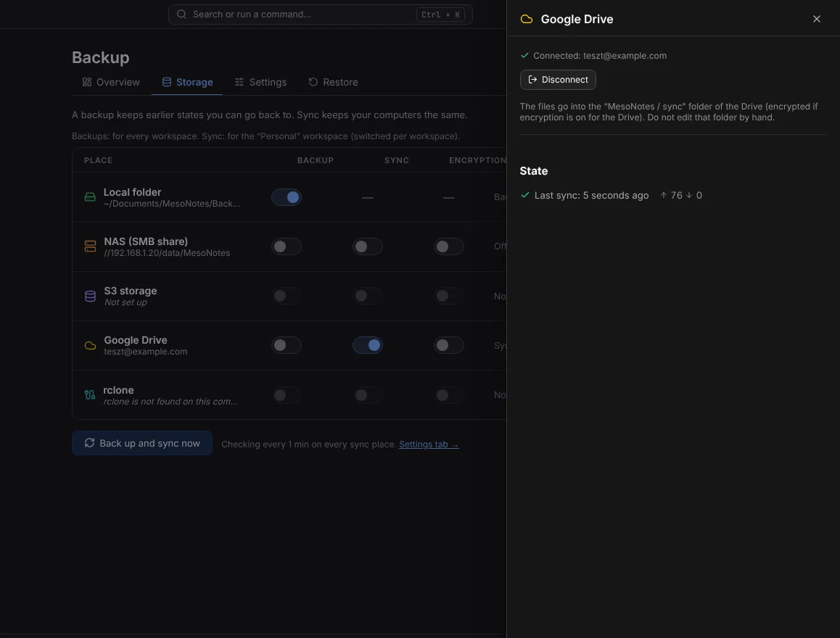Click the S3 storage database icon
Image resolution: width=840 pixels, height=638 pixels.
[90, 296]
